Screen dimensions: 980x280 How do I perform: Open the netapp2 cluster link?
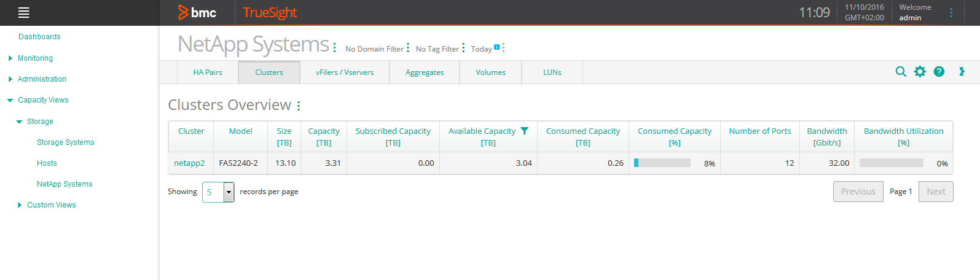click(x=189, y=163)
